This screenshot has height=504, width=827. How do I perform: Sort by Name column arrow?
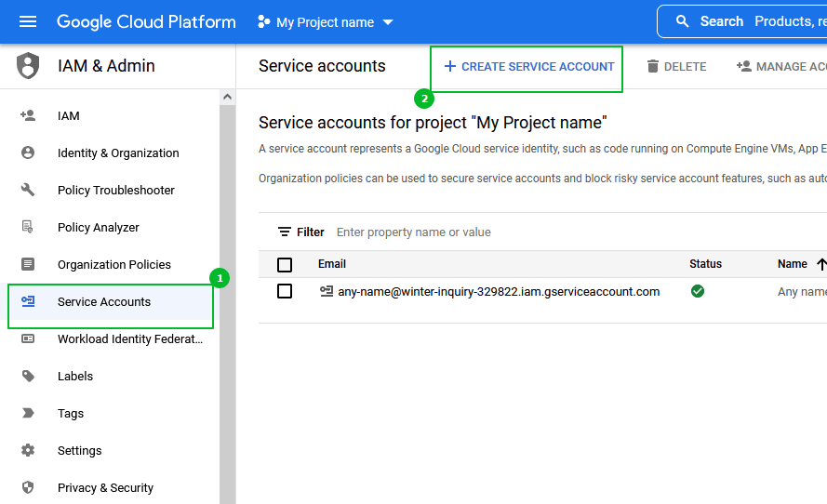820,264
